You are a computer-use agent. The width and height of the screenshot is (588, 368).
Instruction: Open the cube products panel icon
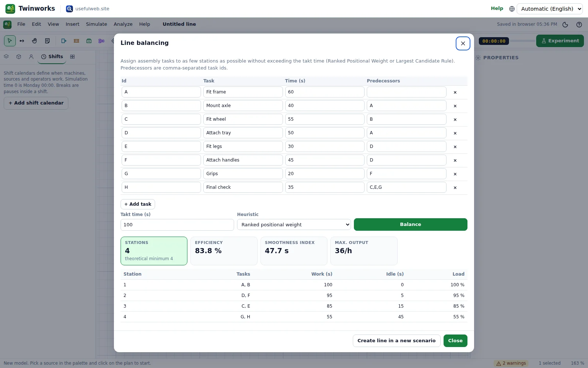pyautogui.click(x=19, y=57)
